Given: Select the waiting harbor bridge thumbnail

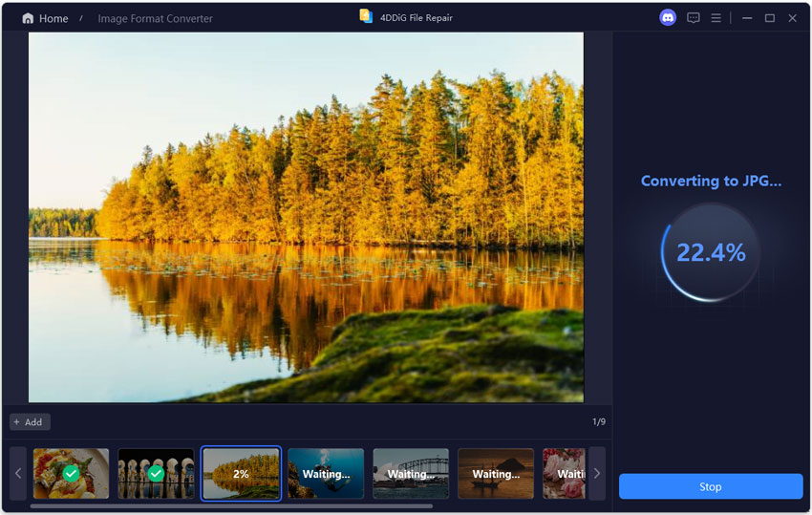Looking at the screenshot, I should [x=411, y=474].
